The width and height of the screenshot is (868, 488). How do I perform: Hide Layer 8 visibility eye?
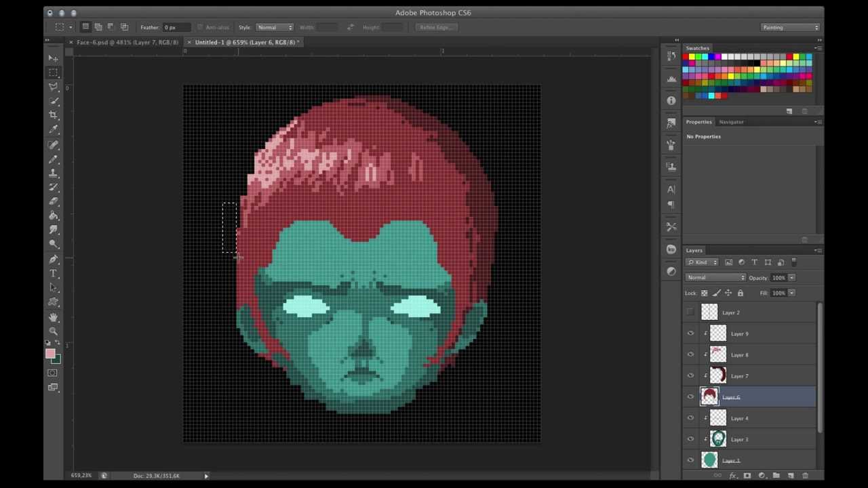690,354
